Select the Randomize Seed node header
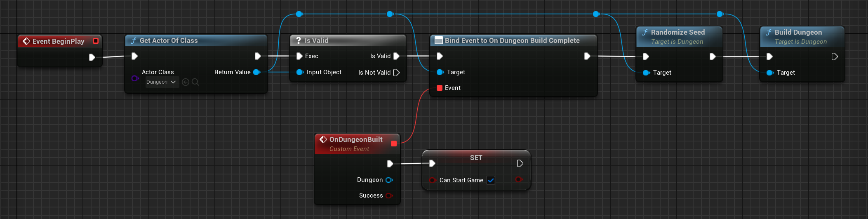The height and width of the screenshot is (219, 868). pyautogui.click(x=677, y=32)
